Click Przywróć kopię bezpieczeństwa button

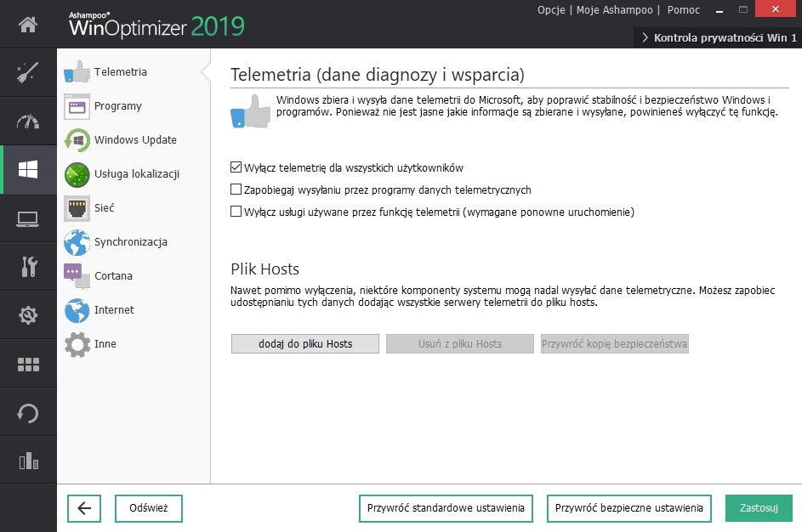[614, 344]
